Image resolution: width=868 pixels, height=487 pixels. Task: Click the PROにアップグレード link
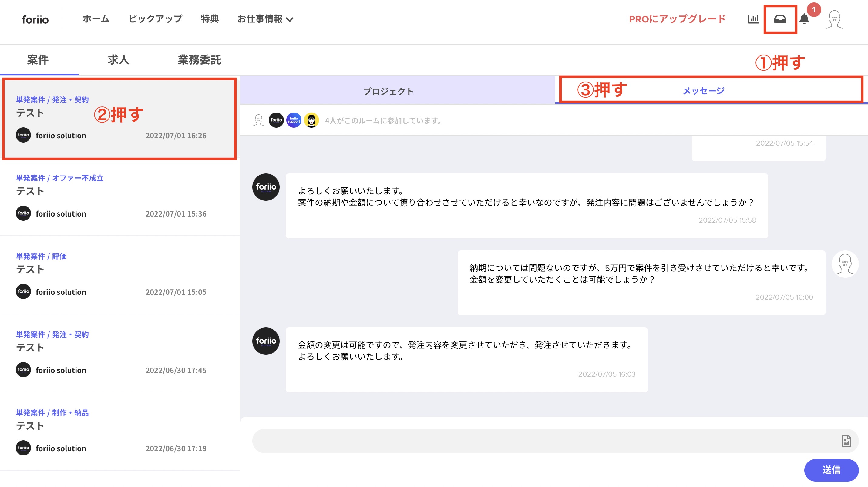pyautogui.click(x=677, y=19)
